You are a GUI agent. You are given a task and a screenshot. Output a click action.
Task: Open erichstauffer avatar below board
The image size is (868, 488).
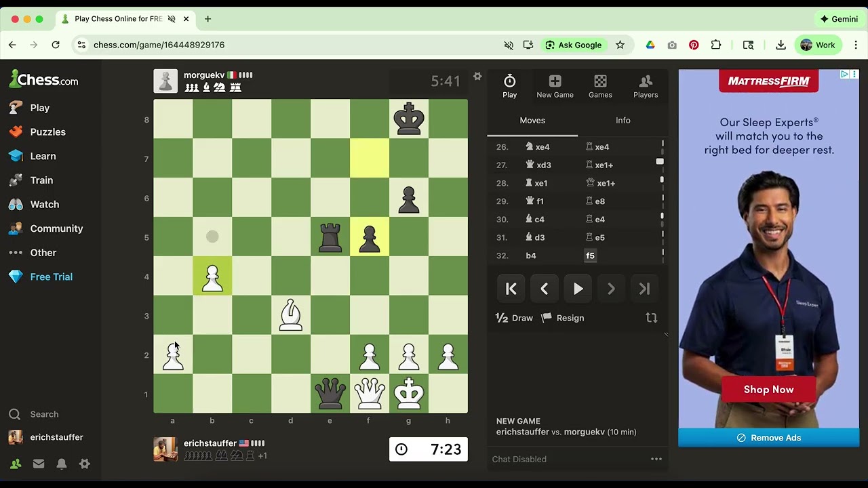165,449
